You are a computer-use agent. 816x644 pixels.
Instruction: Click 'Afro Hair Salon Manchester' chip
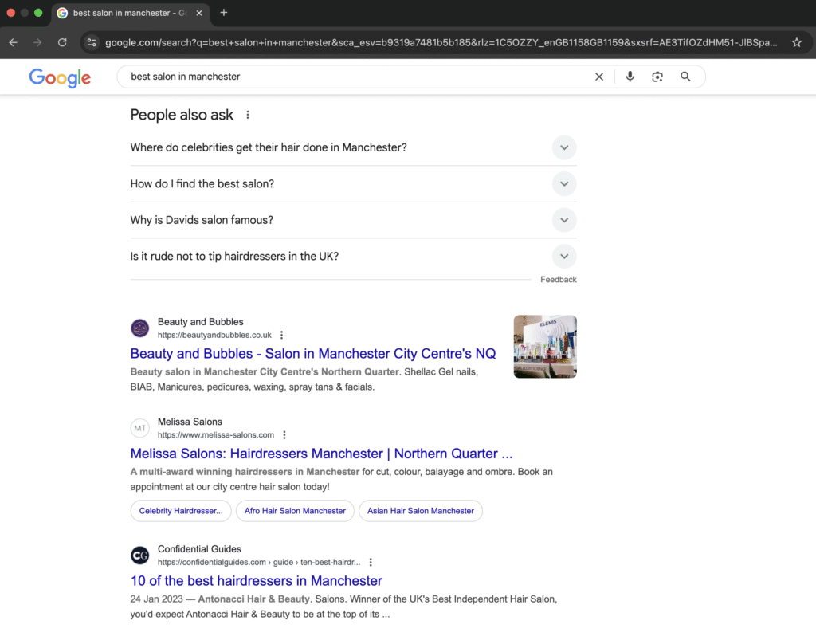(x=295, y=511)
